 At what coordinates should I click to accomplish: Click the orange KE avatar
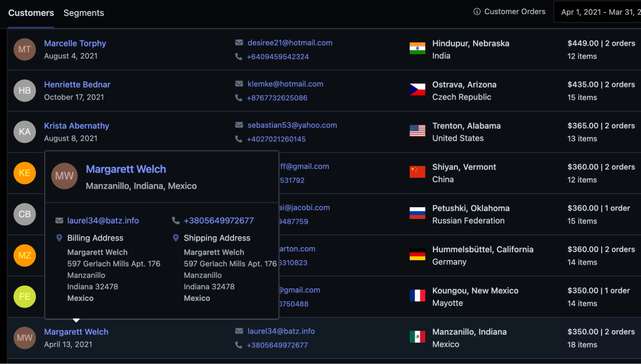click(x=25, y=173)
